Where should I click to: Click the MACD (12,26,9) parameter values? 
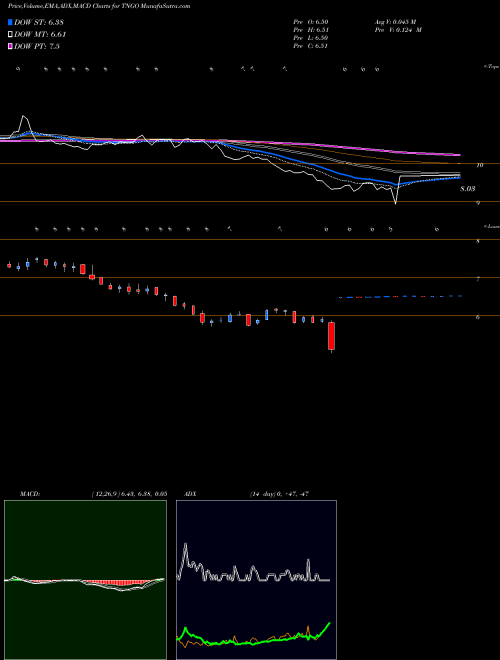(129, 494)
